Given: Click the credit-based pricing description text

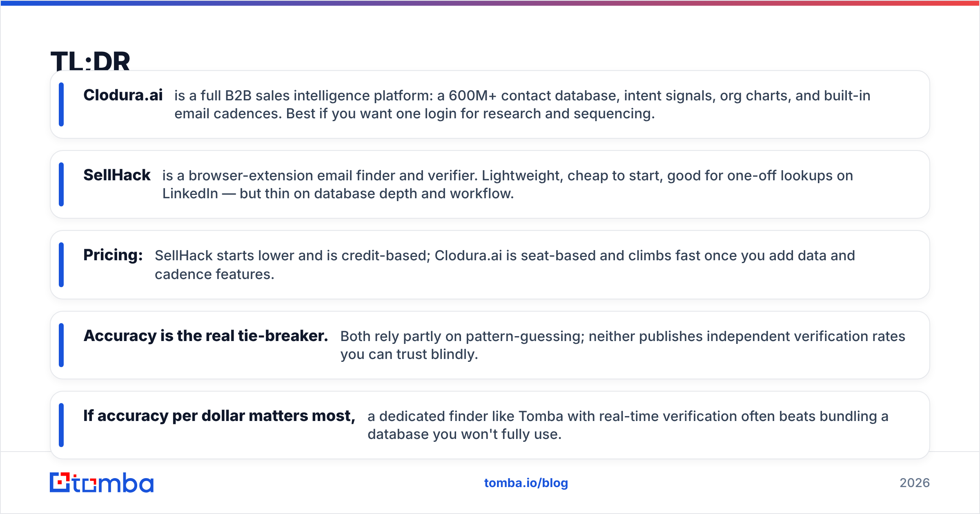Looking at the screenshot, I should pos(505,265).
